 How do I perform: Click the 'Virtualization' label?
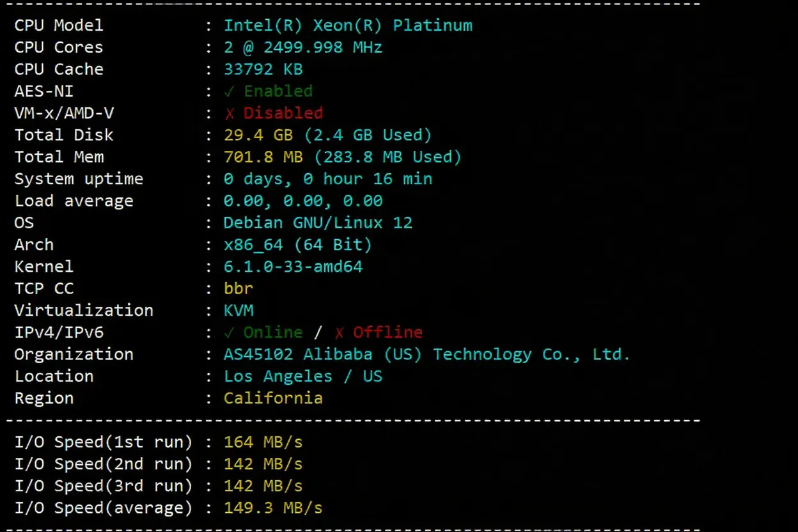pyautogui.click(x=84, y=310)
